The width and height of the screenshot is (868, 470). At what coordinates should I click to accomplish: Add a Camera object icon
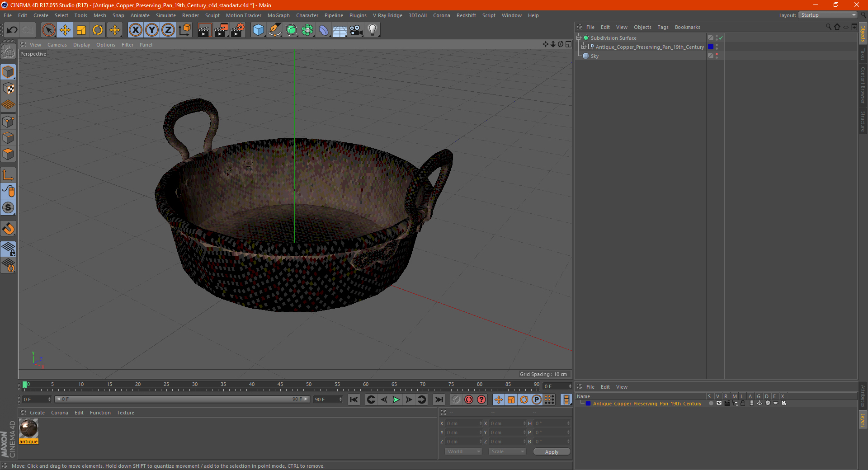356,30
